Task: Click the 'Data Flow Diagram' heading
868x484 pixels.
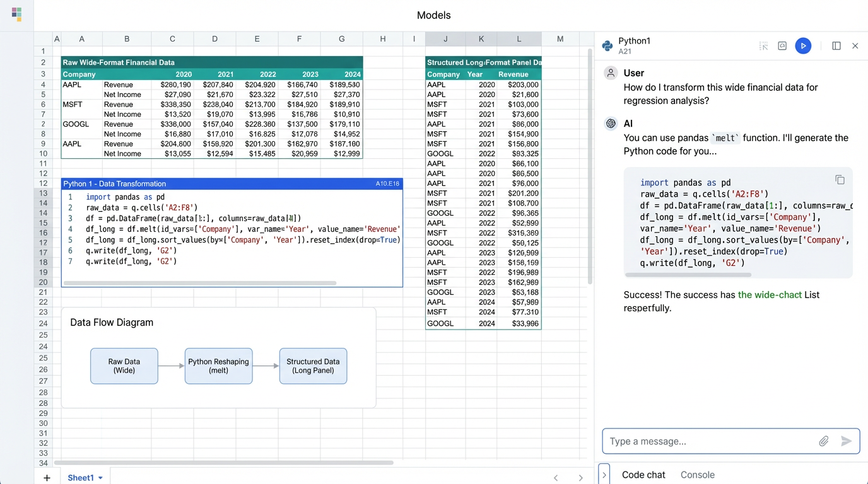Action: (112, 323)
